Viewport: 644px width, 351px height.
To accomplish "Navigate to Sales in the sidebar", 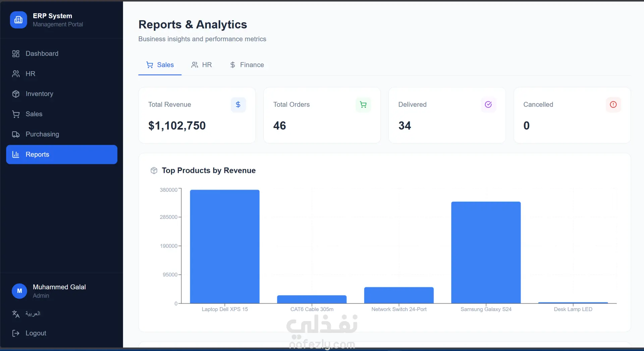I will (62, 114).
